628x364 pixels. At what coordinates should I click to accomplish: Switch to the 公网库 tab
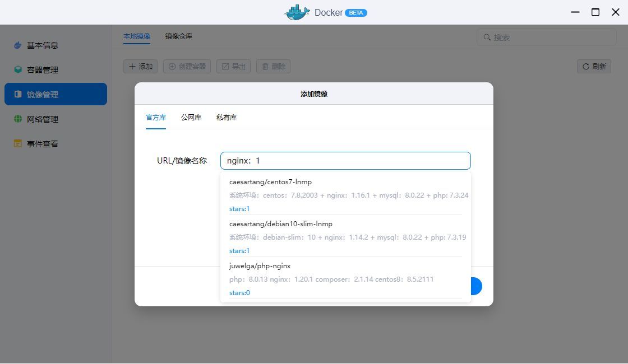coord(191,117)
